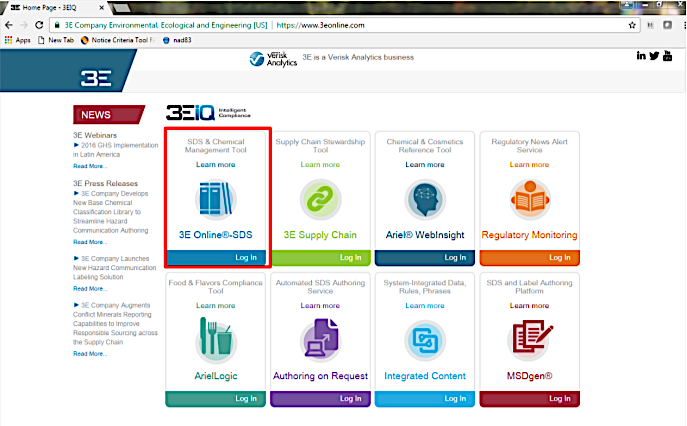Read More on Hazard Communication Labeling Solution
The height and width of the screenshot is (426, 687).
coord(90,288)
